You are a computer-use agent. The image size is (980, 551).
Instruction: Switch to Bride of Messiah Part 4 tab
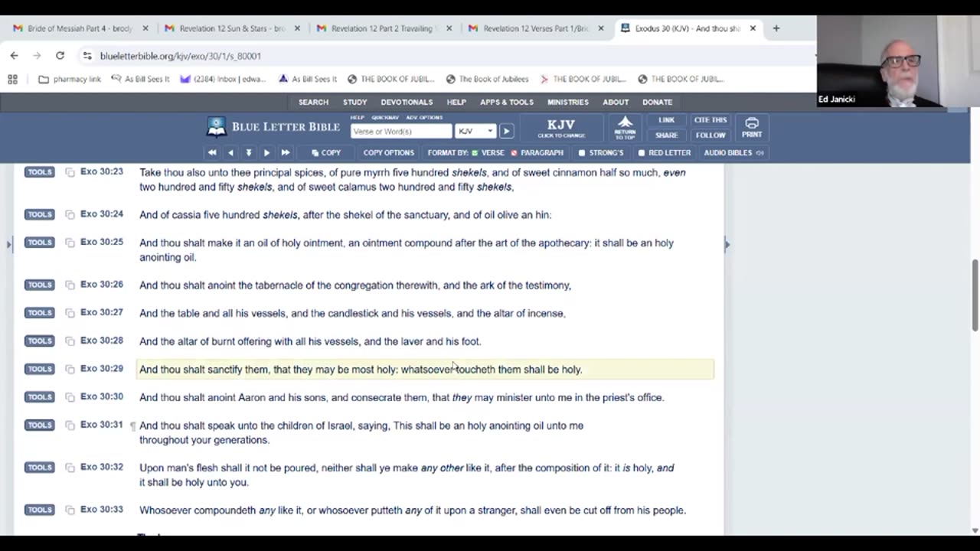pyautogui.click(x=80, y=28)
